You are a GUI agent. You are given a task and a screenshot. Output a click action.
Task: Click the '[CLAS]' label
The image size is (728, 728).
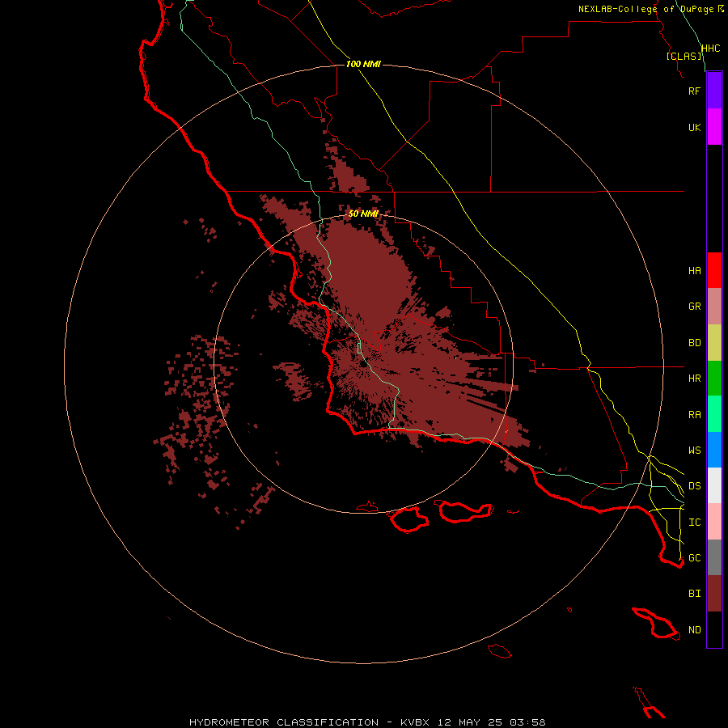pyautogui.click(x=684, y=56)
